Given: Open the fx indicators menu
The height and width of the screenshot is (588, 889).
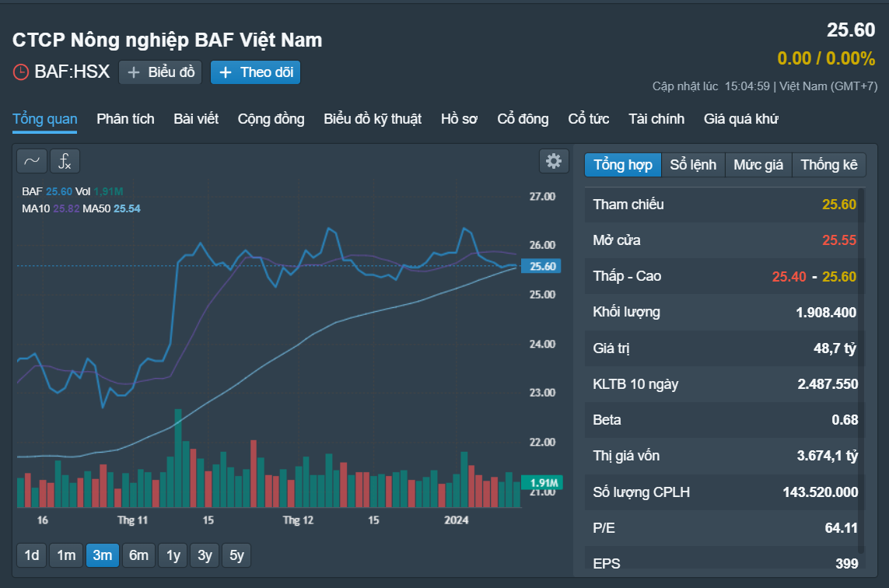Looking at the screenshot, I should pos(65,161).
